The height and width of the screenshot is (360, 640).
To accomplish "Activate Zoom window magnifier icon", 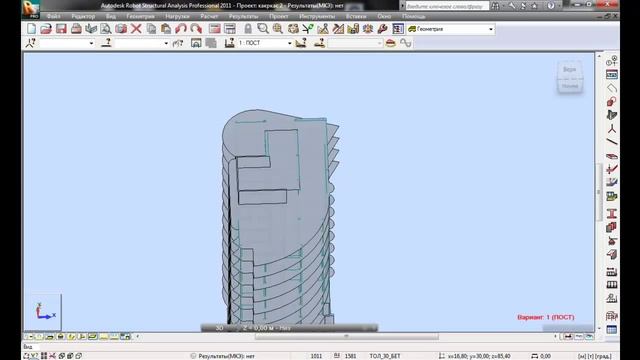I will click(x=263, y=29).
